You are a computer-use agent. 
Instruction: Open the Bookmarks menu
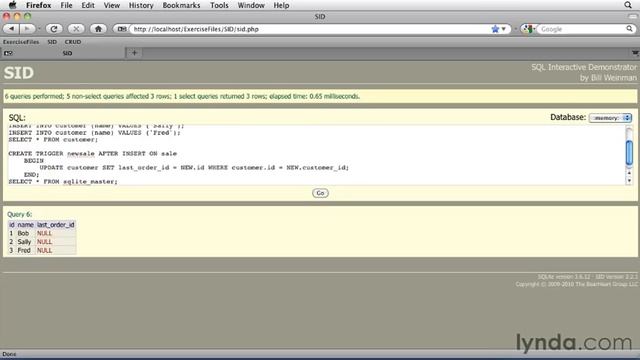(181, 5)
